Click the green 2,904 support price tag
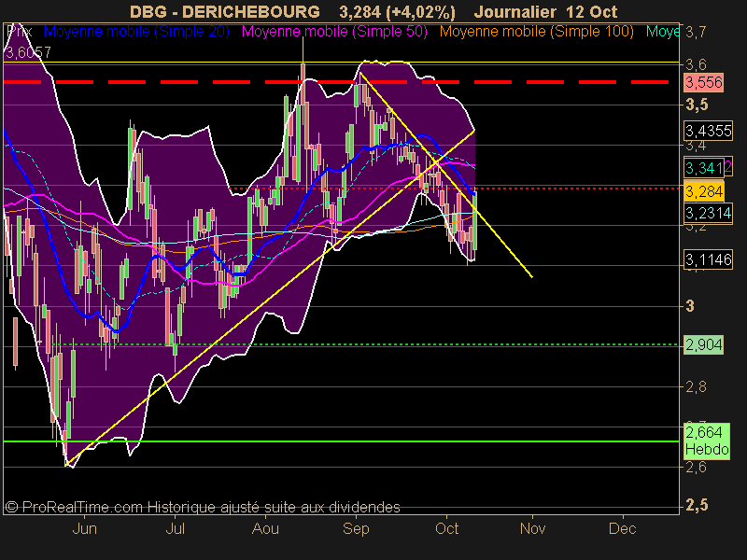 (x=704, y=344)
